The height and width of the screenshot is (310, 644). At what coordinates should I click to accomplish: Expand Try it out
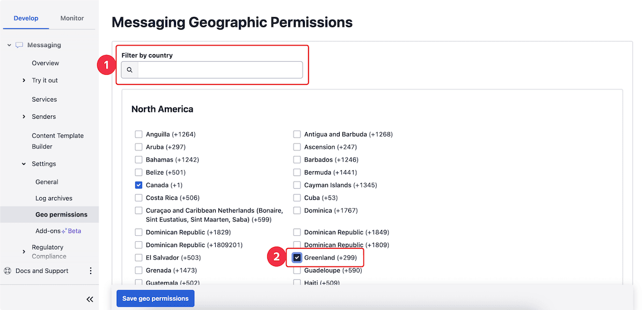[x=24, y=80]
